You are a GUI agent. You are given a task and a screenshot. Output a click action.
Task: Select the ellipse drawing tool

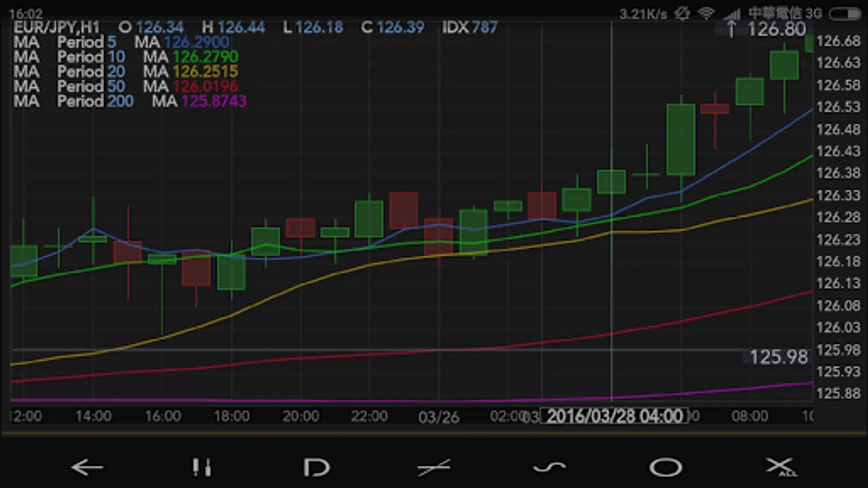click(666, 467)
